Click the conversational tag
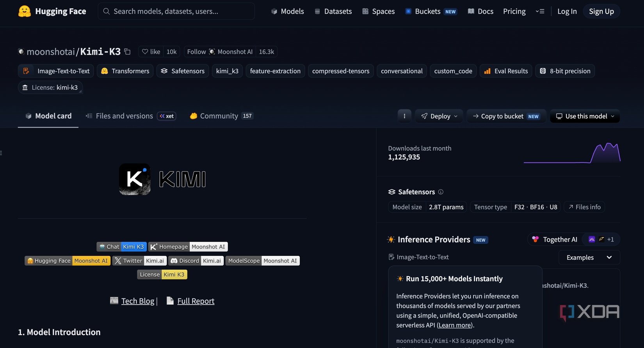Viewport: 644px width, 348px height. (402, 71)
